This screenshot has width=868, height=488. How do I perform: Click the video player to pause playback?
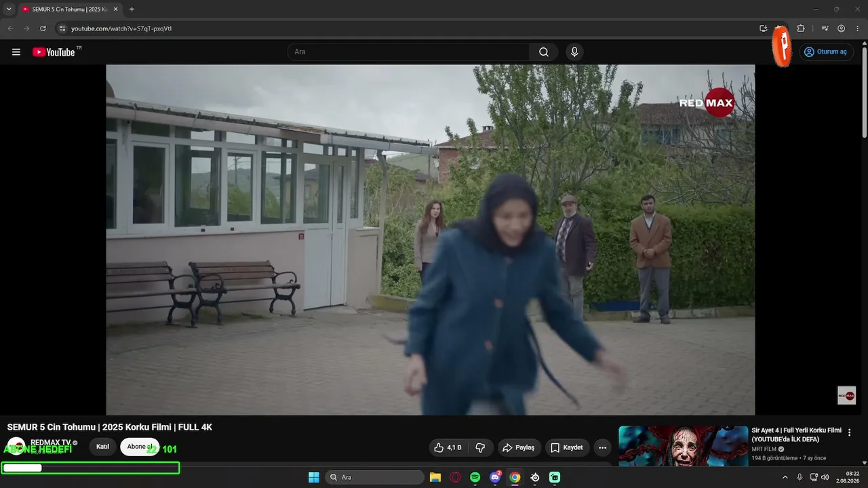[430, 239]
